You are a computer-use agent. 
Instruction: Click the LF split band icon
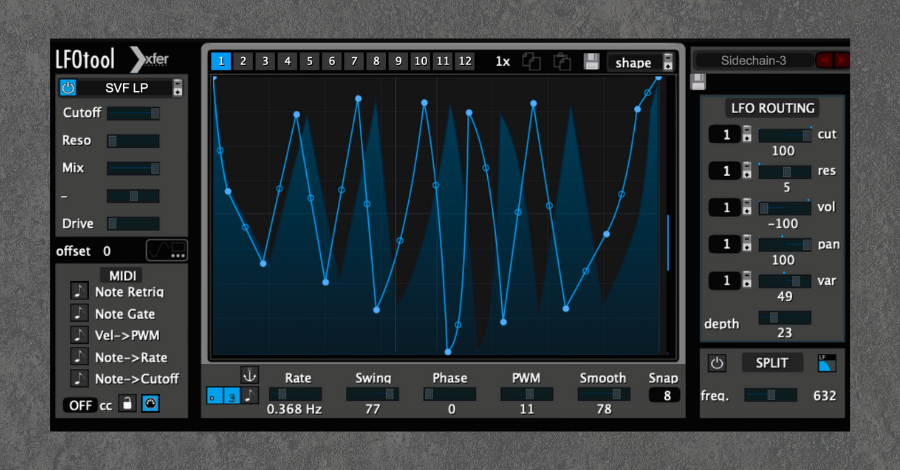pos(827,363)
